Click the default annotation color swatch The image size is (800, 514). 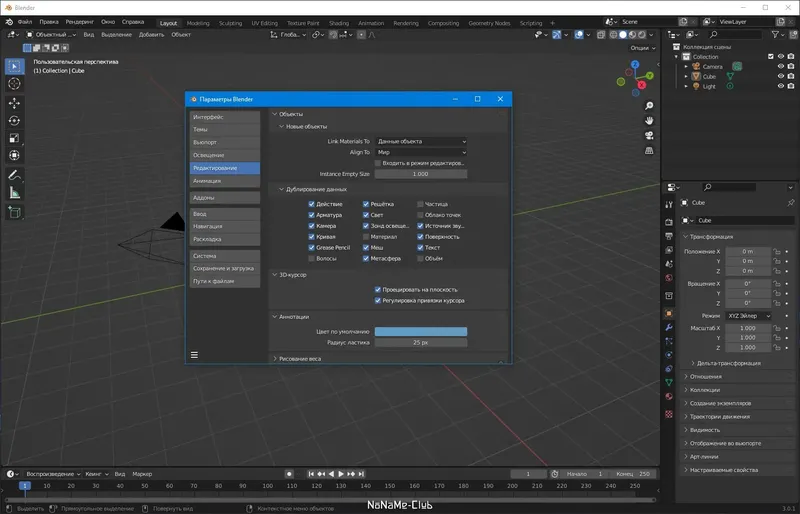420,331
